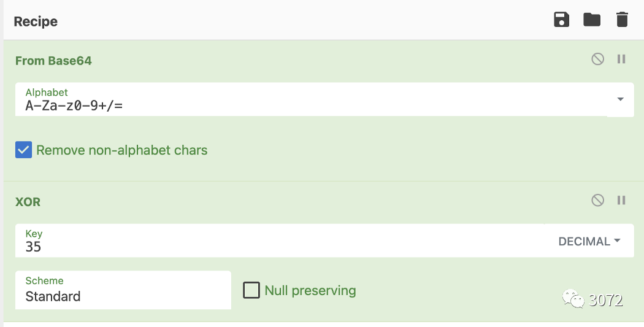Open the Base64 Alphabet dropdown arrow
Viewport: 644px width, 327px height.
620,99
